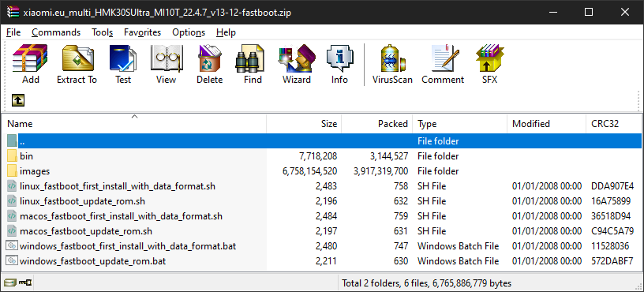
Task: Click the Add archive toolbar icon
Action: [30, 58]
